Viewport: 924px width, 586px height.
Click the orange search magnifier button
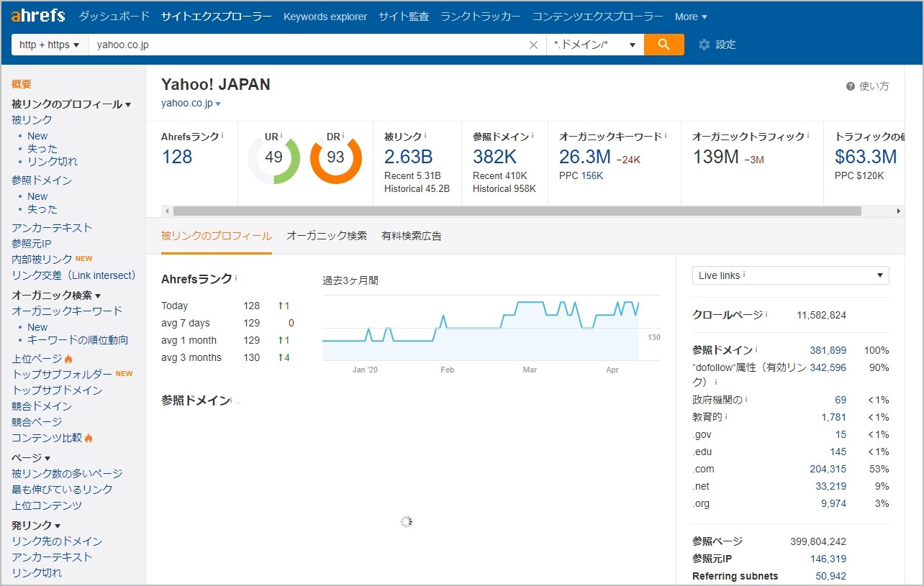(663, 45)
